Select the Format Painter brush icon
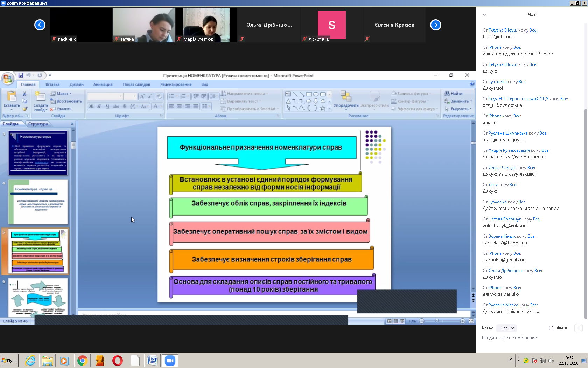588x368 pixels. coord(24,109)
